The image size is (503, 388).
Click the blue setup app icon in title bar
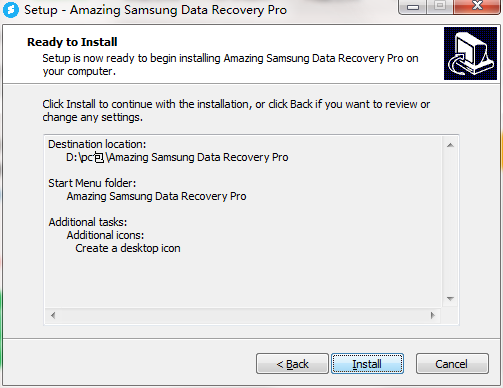pos(11,10)
